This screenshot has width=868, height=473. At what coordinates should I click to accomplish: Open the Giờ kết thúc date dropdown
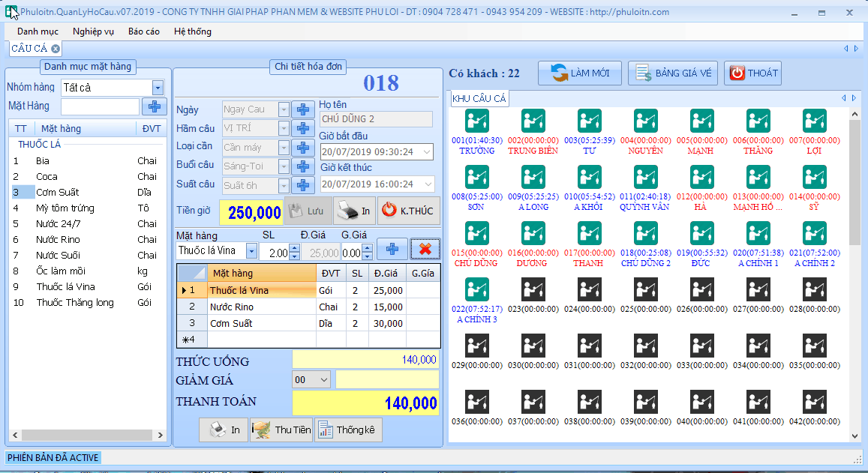pos(428,184)
